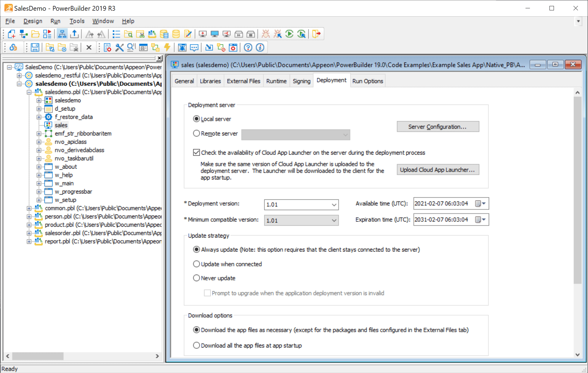
Task: Click the blue info circle icon
Action: pyautogui.click(x=260, y=47)
